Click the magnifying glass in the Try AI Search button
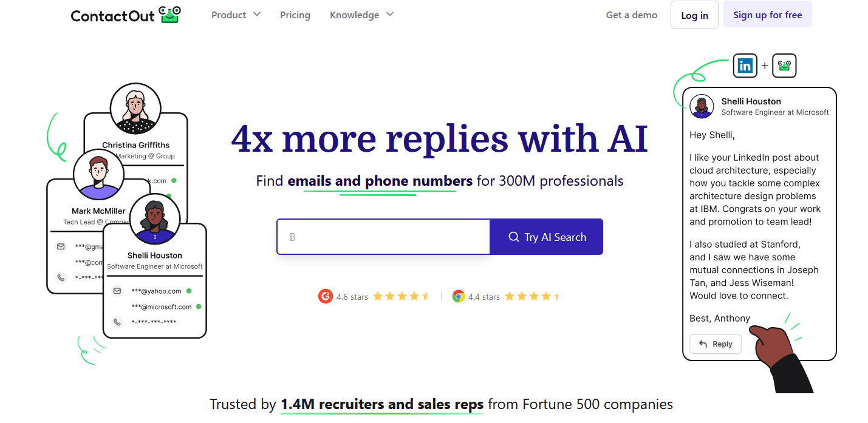 pos(514,237)
